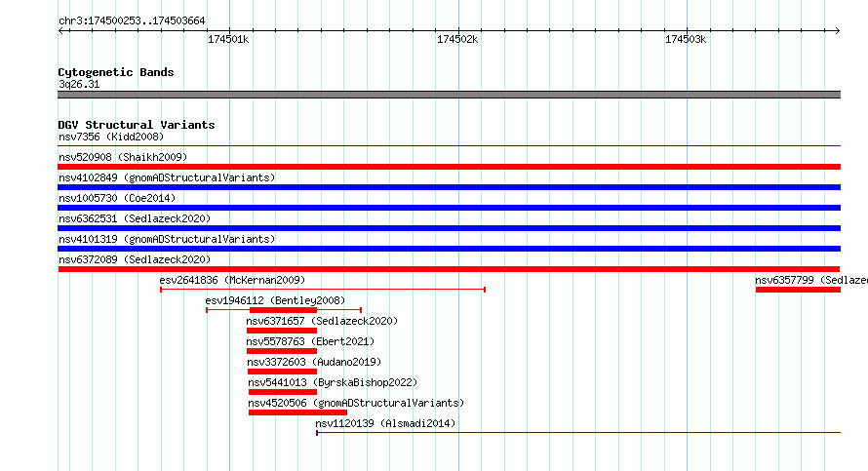Click the blue nsv4101319 variant bar
Viewport: 868px width, 471px height.
pyautogui.click(x=449, y=249)
